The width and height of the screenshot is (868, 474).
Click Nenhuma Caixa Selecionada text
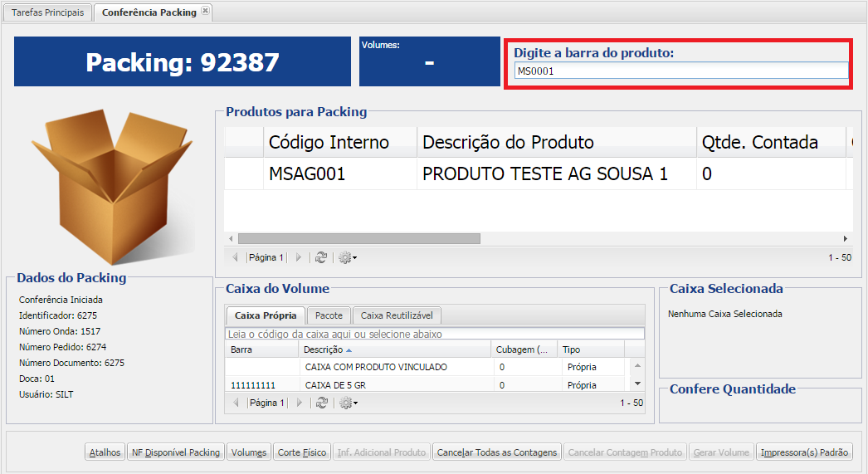click(725, 314)
